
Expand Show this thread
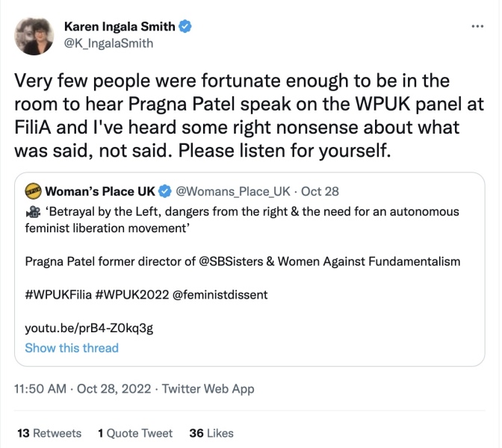point(72,347)
